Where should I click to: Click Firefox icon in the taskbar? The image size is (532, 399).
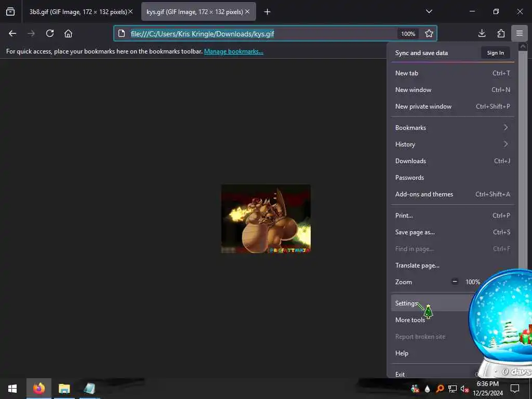pos(38,389)
